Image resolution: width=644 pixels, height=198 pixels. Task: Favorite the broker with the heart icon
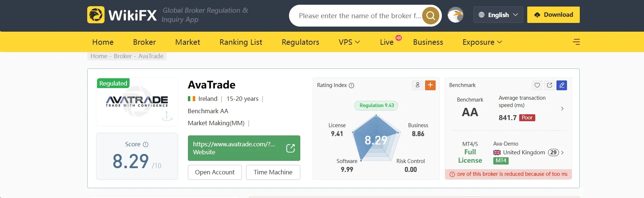(x=537, y=85)
